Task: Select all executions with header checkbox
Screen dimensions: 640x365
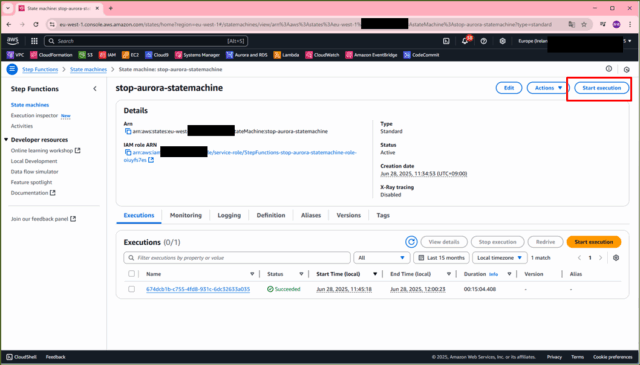Action: 131,274
